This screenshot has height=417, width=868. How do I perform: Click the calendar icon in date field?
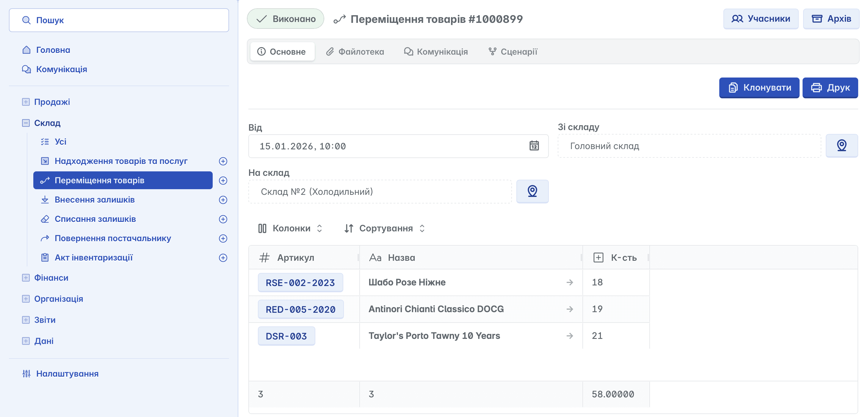point(534,146)
